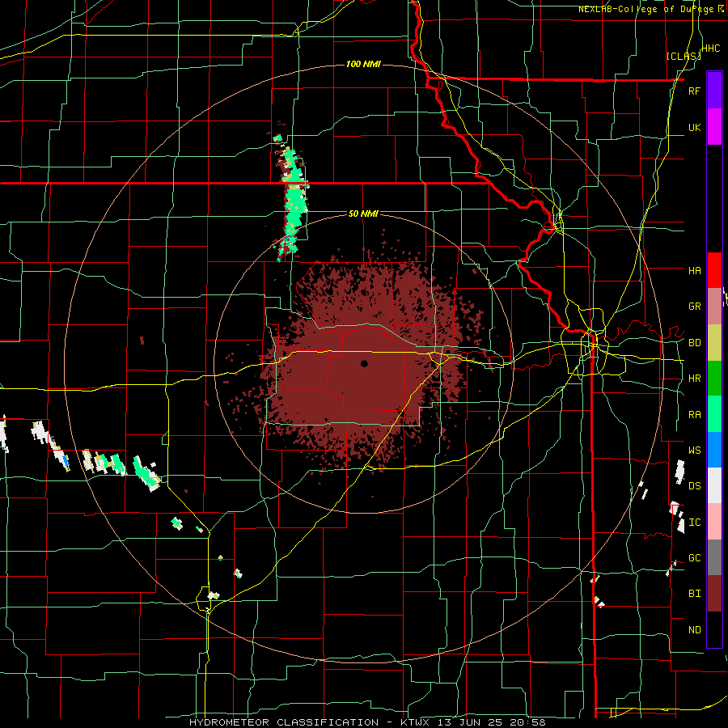728x728 pixels.
Task: Click the GC legend label
Action: (x=694, y=558)
